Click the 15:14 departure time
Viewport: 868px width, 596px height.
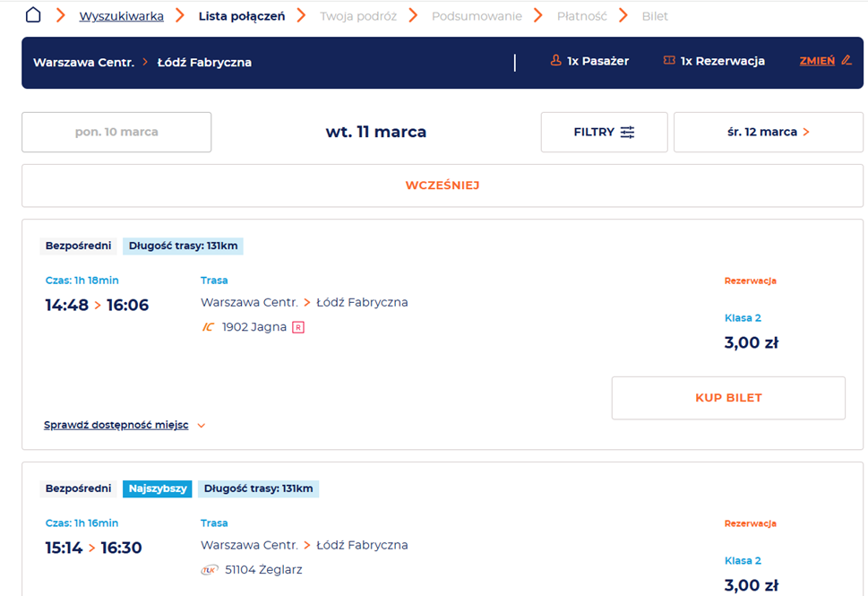point(64,548)
